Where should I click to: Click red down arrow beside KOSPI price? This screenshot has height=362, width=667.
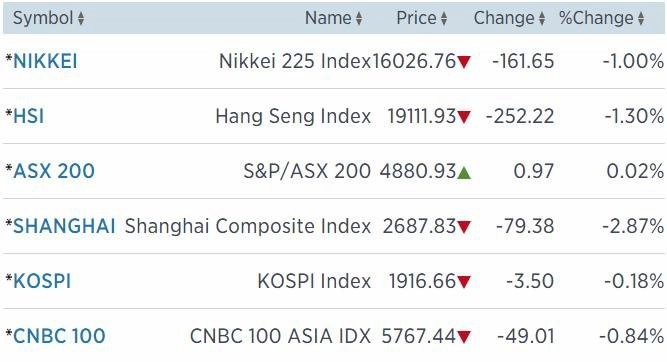click(464, 282)
